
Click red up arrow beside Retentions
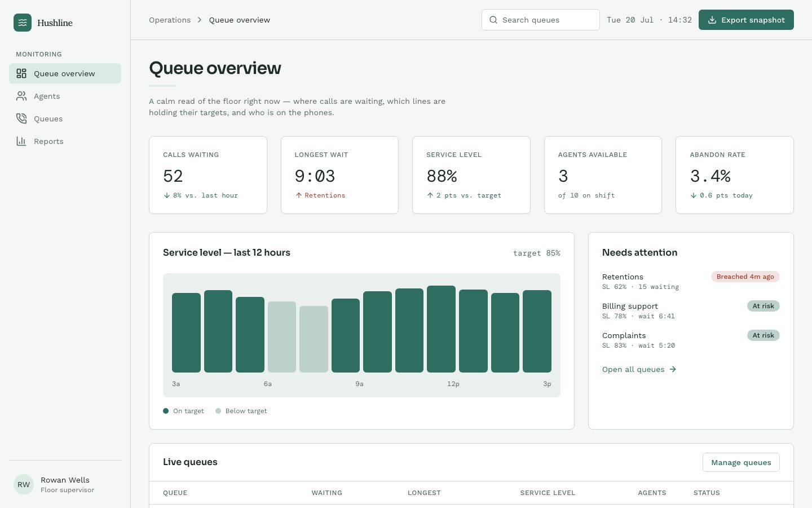299,195
